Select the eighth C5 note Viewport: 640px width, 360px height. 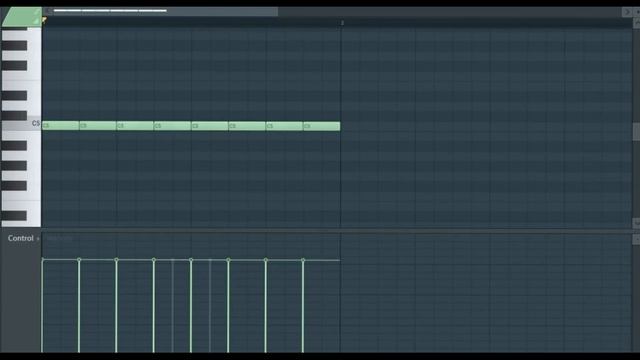pyautogui.click(x=322, y=126)
